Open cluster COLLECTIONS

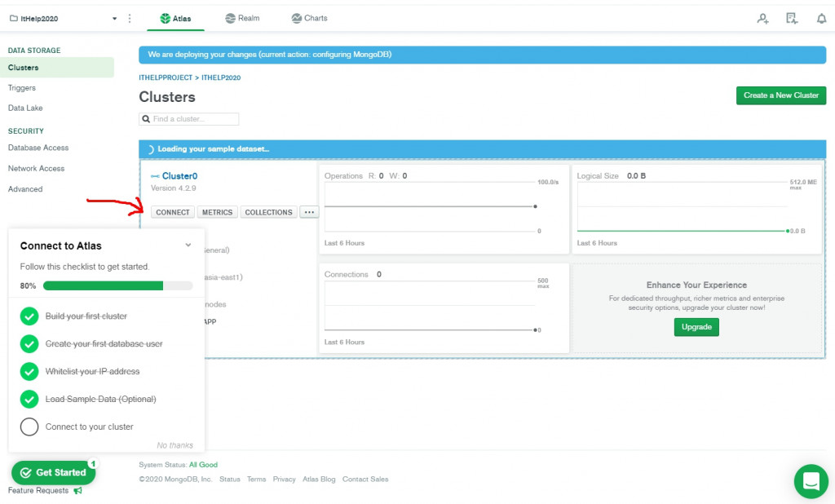pyautogui.click(x=268, y=212)
